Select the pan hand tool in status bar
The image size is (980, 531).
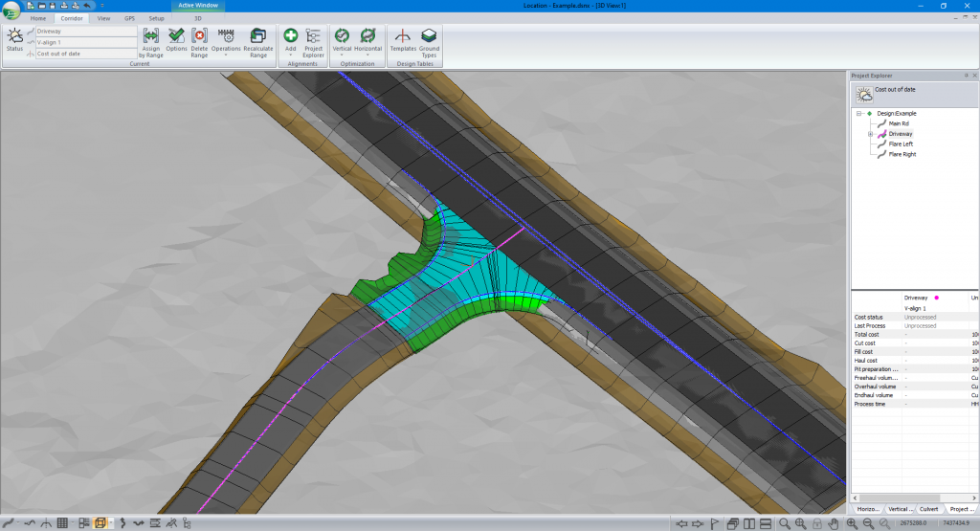pyautogui.click(x=834, y=523)
